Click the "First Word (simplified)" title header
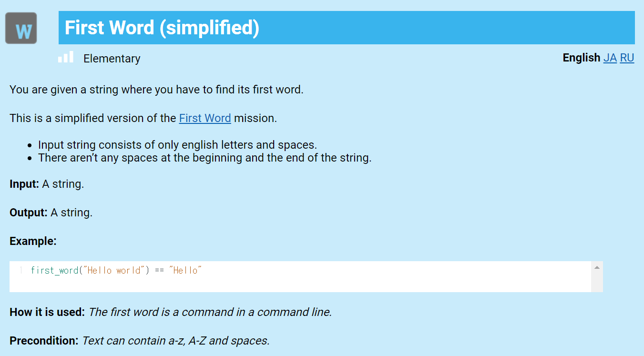 click(x=162, y=28)
